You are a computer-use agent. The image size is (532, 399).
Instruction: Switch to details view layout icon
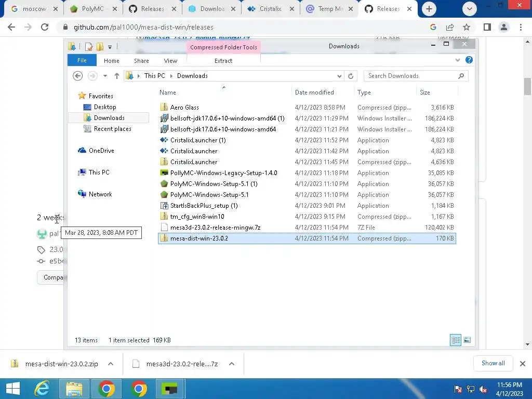(455, 340)
